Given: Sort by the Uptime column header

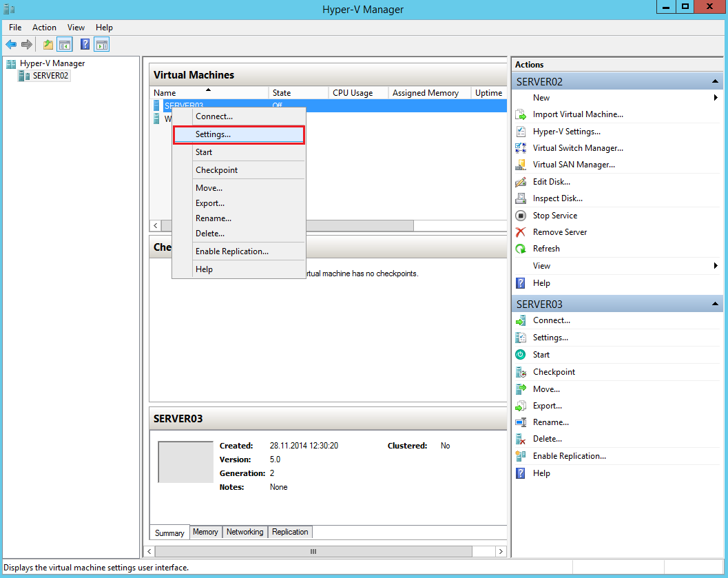Looking at the screenshot, I should pyautogui.click(x=489, y=93).
